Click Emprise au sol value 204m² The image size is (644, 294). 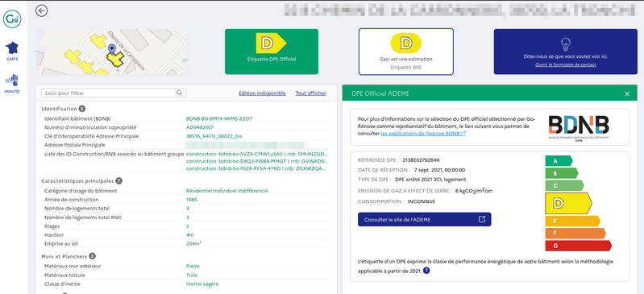(194, 243)
